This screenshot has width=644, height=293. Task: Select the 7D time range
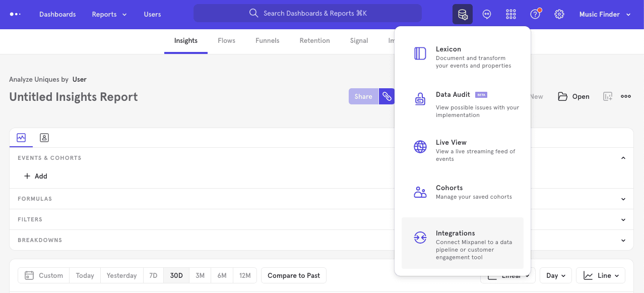(x=153, y=275)
